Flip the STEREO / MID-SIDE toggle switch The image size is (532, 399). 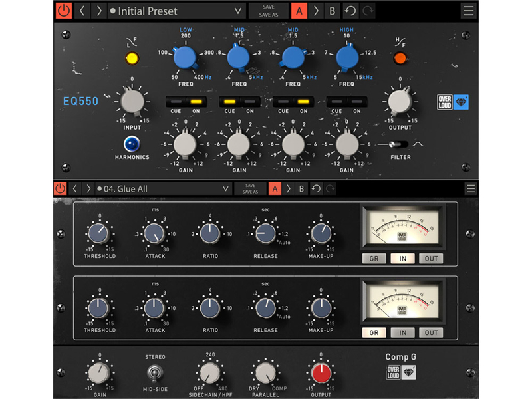[x=155, y=373]
